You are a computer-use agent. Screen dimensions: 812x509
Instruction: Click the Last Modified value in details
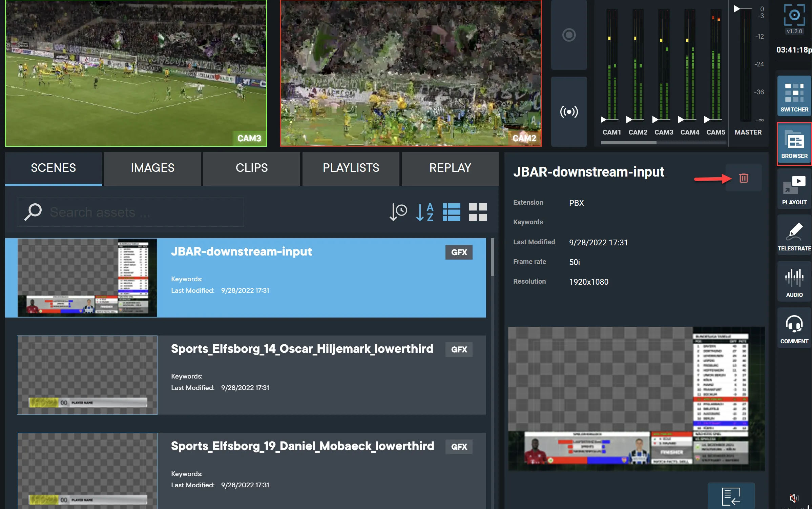tap(598, 243)
